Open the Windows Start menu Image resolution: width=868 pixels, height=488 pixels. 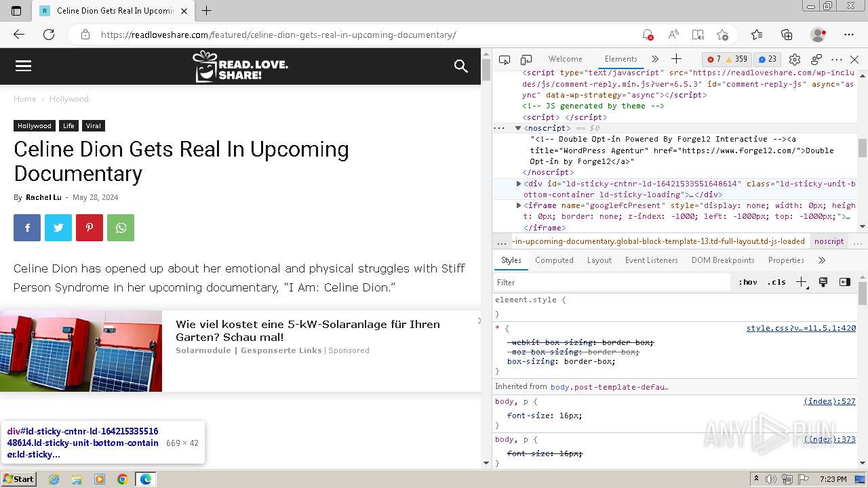click(x=18, y=479)
